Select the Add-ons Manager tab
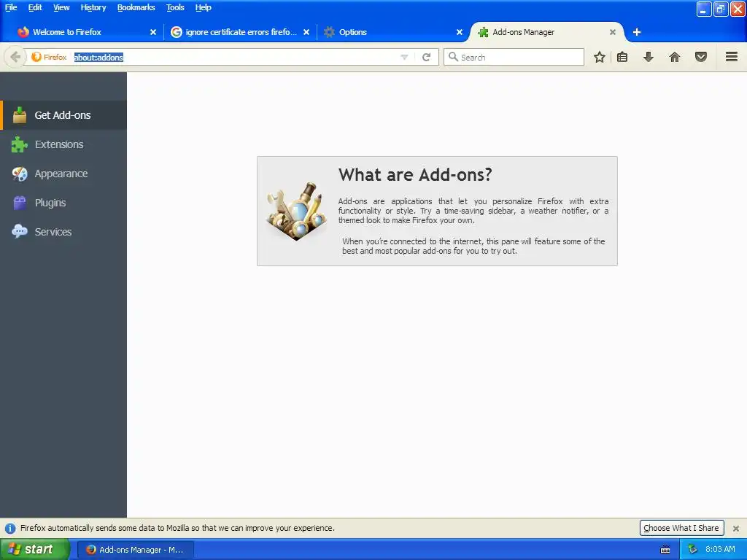The height and width of the screenshot is (560, 747). point(546,32)
